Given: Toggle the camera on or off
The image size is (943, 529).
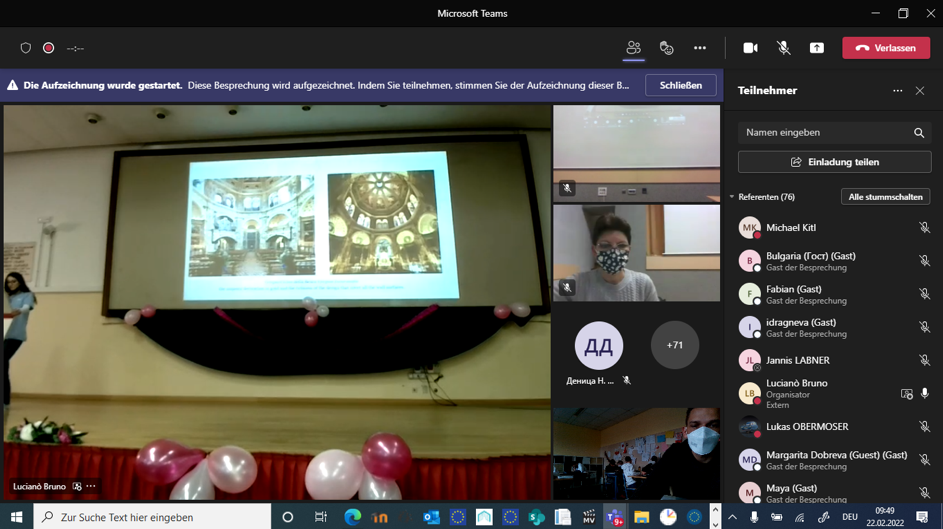Looking at the screenshot, I should pyautogui.click(x=750, y=48).
